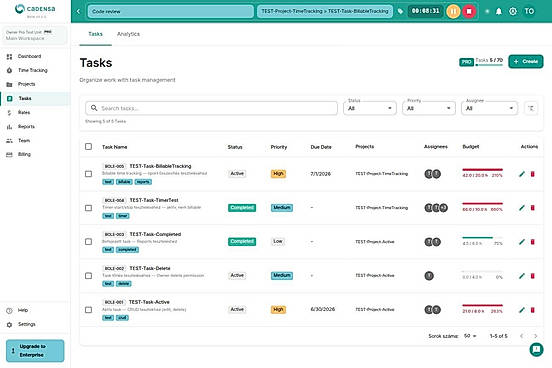Edit TEST-Task-Delete with pencil icon
This screenshot has width=552, height=368.
522,276
